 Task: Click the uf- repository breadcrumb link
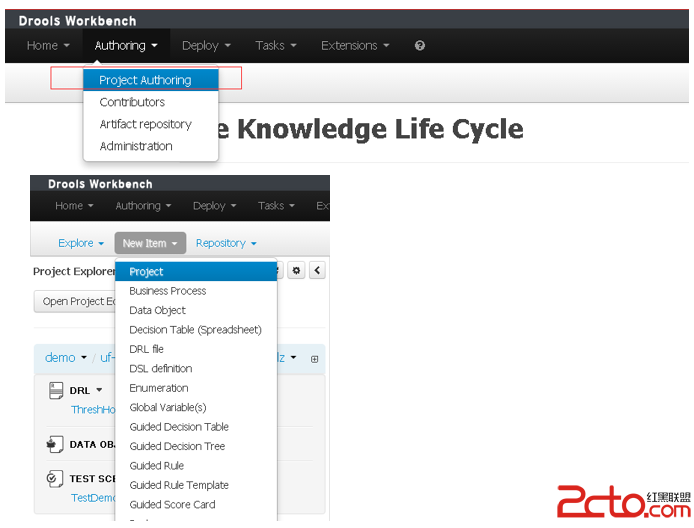(108, 358)
